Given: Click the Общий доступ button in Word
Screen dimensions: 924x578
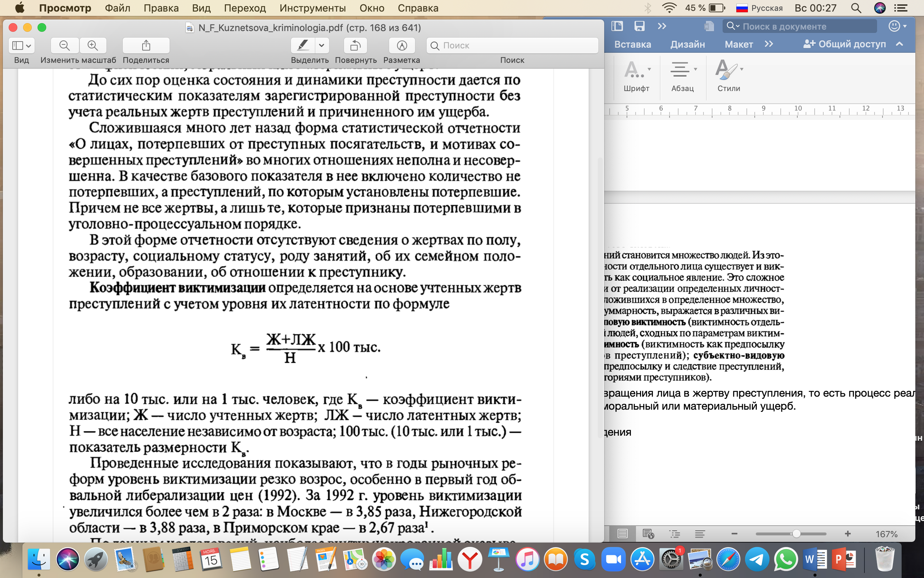Looking at the screenshot, I should 844,44.
